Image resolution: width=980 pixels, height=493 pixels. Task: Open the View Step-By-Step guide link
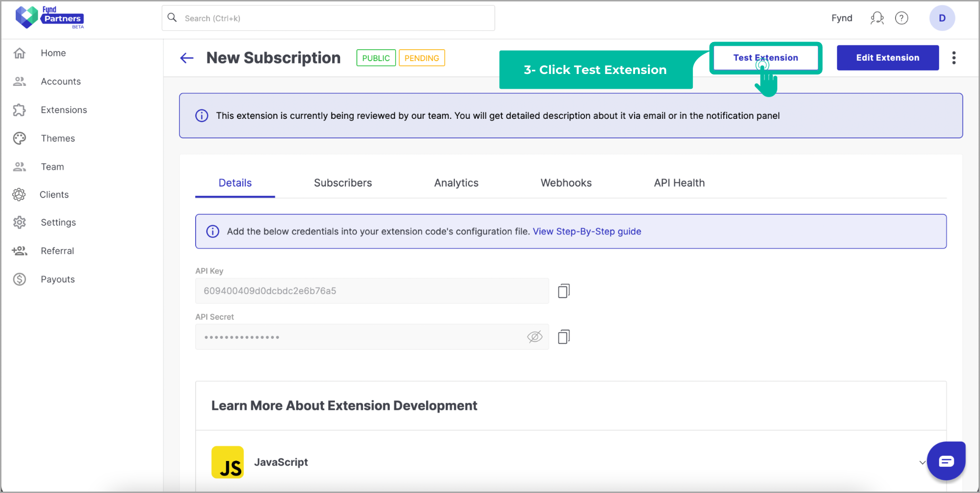(587, 231)
